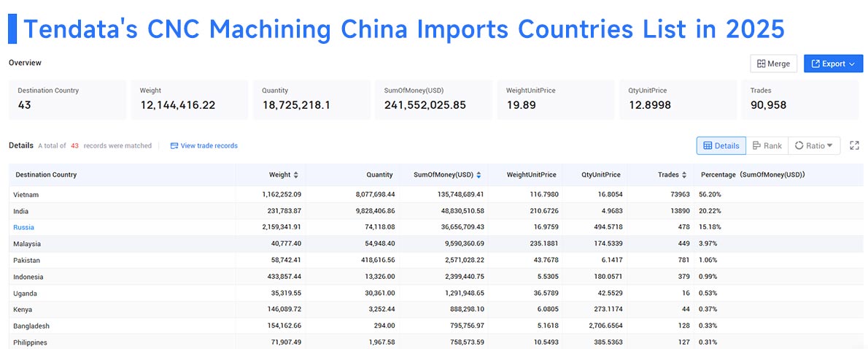Click the QtyUnitPrice column header
Image resolution: width=868 pixels, height=349 pixels.
(600, 174)
